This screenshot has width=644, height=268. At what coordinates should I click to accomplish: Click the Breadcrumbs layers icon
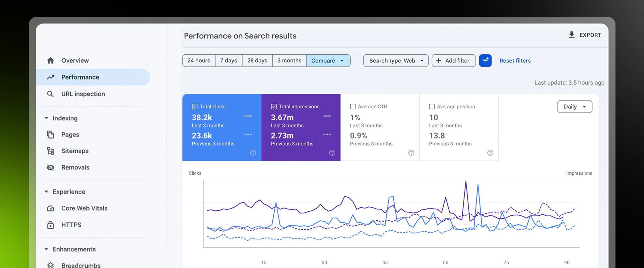[50, 265]
